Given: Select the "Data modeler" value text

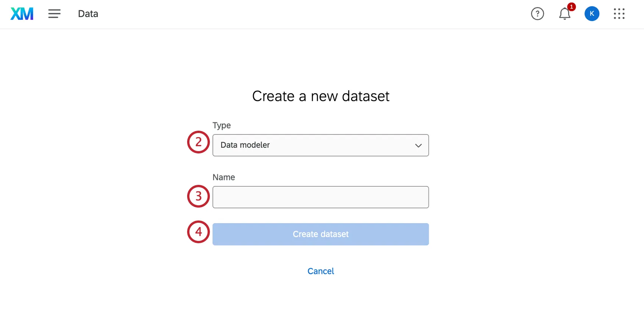Looking at the screenshot, I should click(x=245, y=145).
